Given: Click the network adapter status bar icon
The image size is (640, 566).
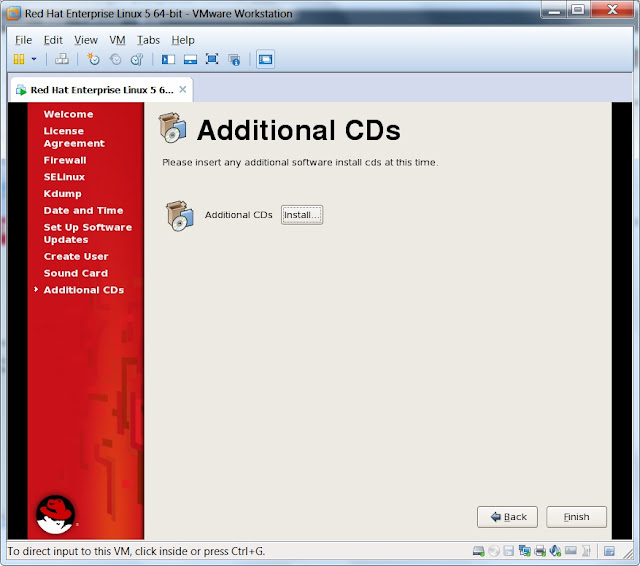Looking at the screenshot, I should pos(524,551).
